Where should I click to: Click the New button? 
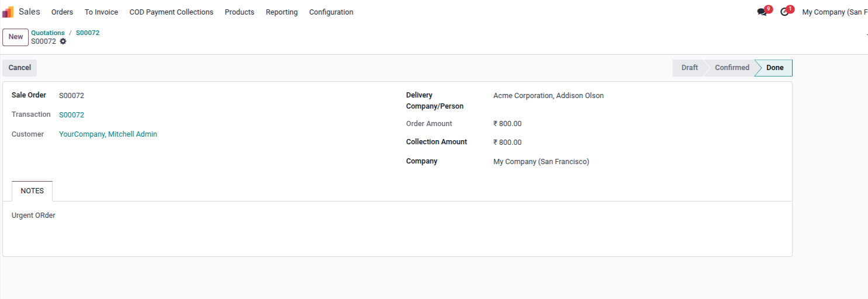[16, 37]
